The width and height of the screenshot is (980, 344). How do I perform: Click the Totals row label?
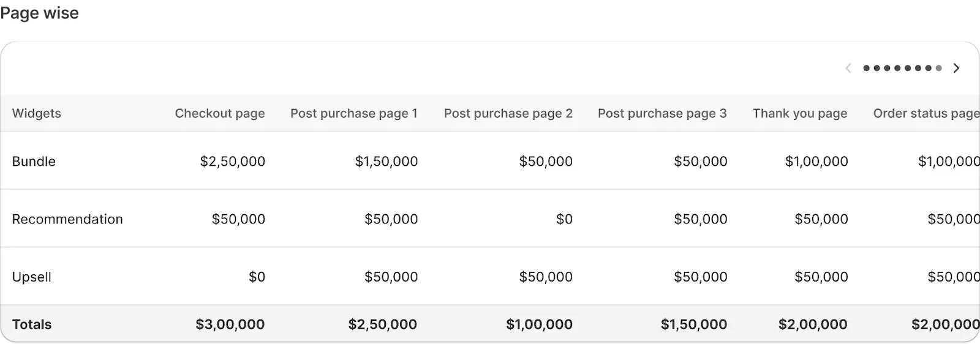click(x=32, y=324)
